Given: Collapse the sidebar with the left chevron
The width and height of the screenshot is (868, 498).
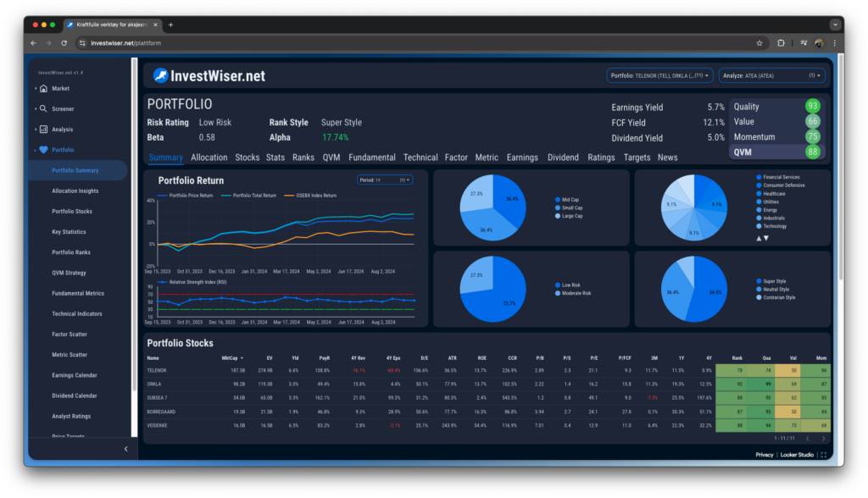Looking at the screenshot, I should 125,449.
